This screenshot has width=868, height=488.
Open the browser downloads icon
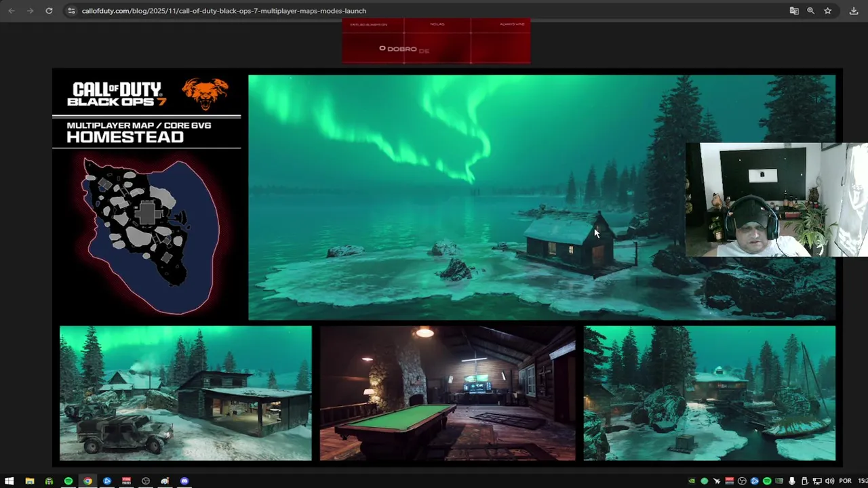854,11
